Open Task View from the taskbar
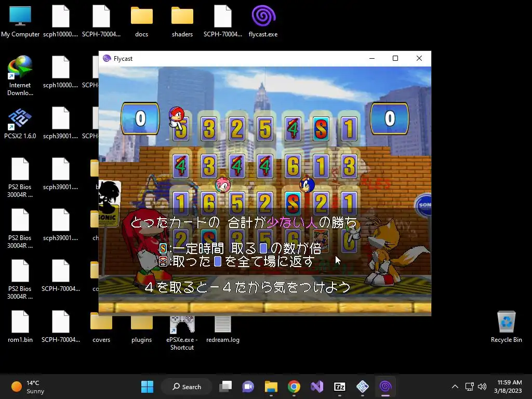This screenshot has width=532, height=399. pyautogui.click(x=225, y=387)
